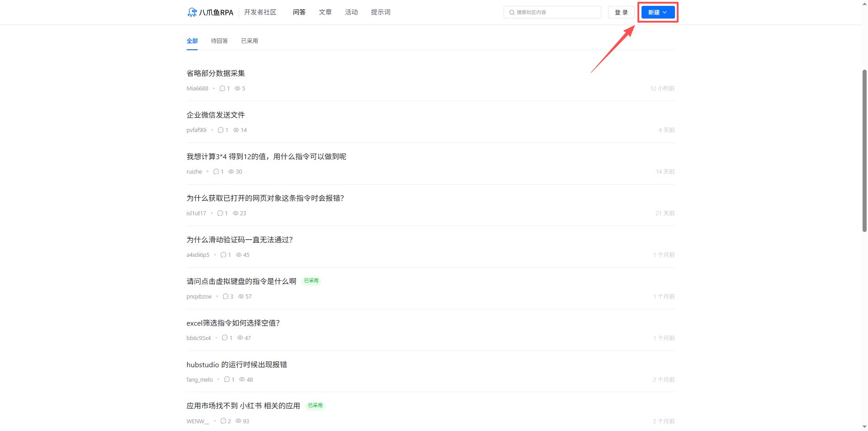The width and height of the screenshot is (868, 431).
Task: Click author name pnqxbzsw
Action: click(199, 296)
